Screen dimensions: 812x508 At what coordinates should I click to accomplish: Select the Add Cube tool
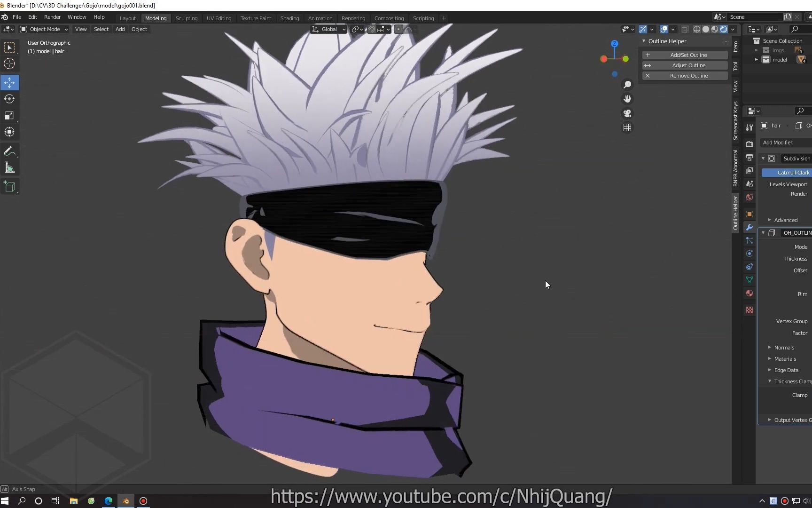pyautogui.click(x=9, y=187)
